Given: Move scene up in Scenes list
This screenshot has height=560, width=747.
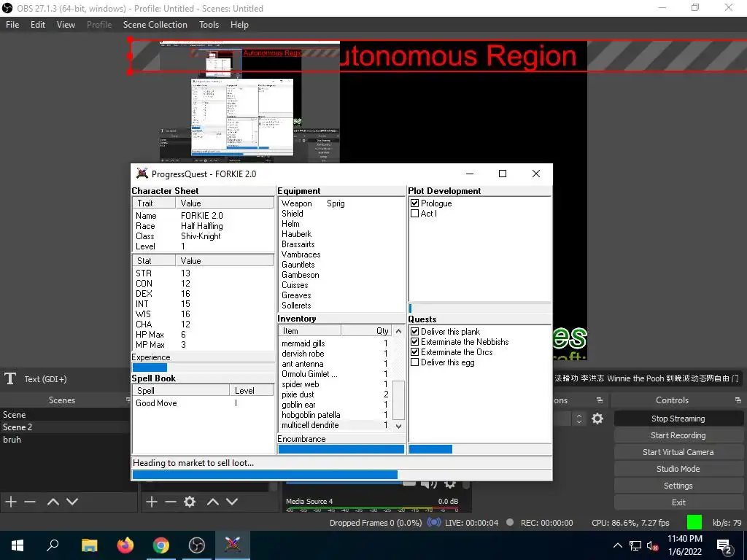Looking at the screenshot, I should pos(53,502).
